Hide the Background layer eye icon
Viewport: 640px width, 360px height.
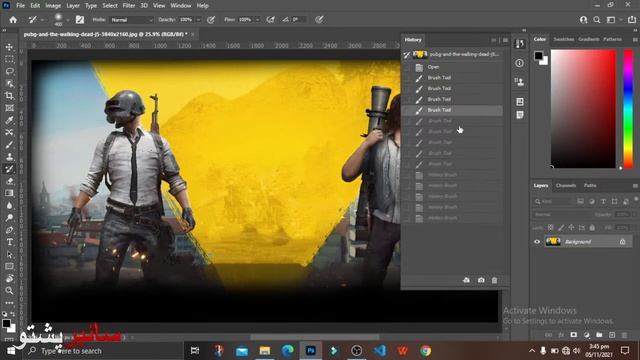pos(537,242)
